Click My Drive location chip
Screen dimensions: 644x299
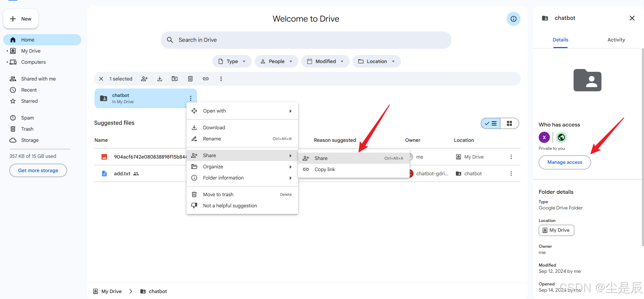(x=556, y=230)
